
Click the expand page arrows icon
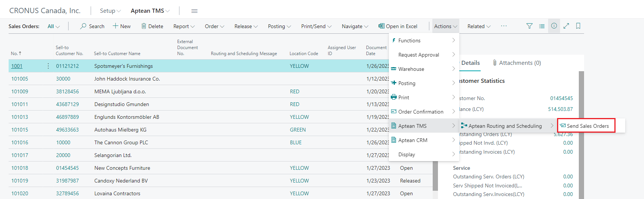(x=566, y=26)
